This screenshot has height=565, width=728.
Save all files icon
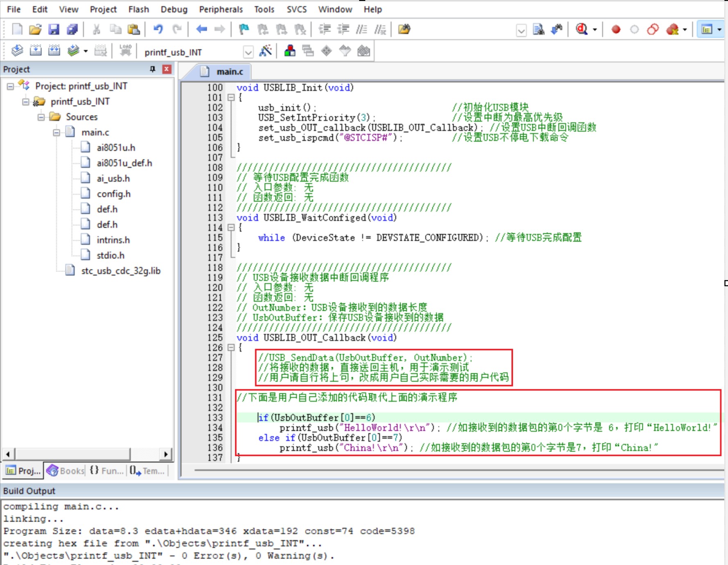pos(72,29)
